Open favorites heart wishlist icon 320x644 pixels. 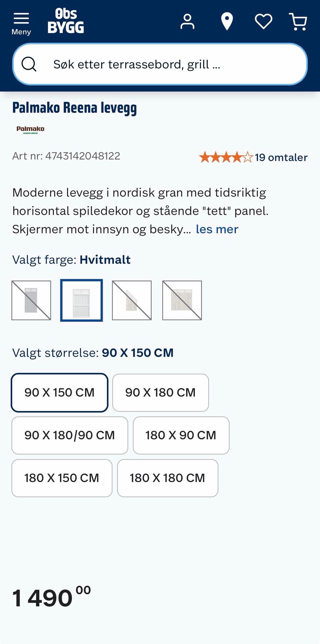pos(264,22)
